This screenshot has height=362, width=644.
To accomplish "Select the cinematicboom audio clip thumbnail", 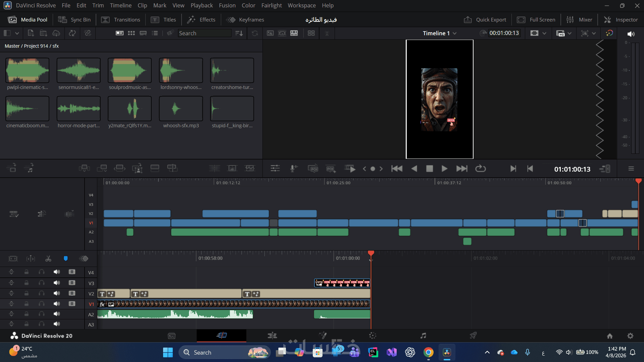I will [x=27, y=108].
